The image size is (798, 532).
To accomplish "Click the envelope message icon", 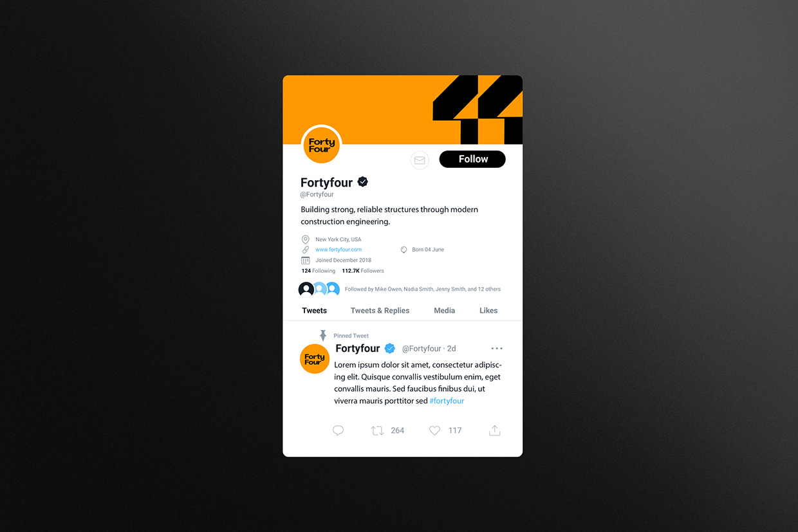I will [420, 160].
